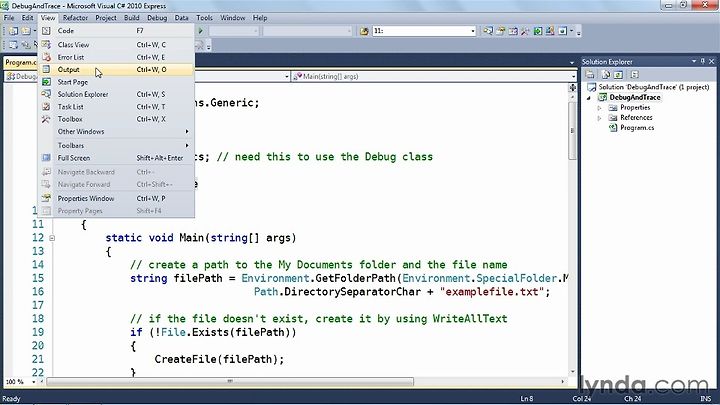Open the active documents list dropdown
The height and width of the screenshot is (405, 720).
coord(572,62)
